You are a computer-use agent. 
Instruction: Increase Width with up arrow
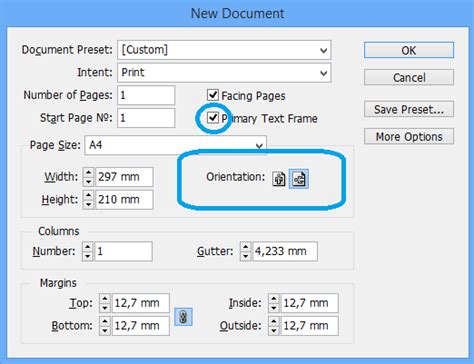(x=88, y=172)
